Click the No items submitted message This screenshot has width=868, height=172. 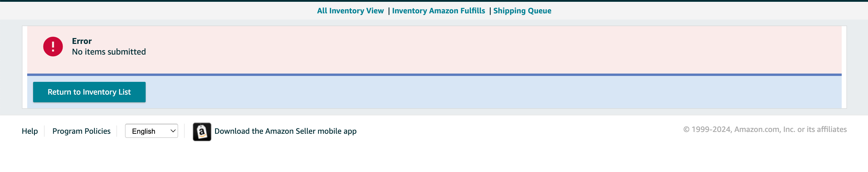(109, 52)
